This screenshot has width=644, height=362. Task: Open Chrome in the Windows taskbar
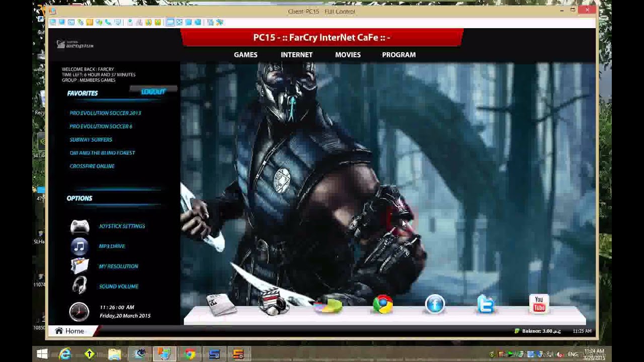[190, 354]
